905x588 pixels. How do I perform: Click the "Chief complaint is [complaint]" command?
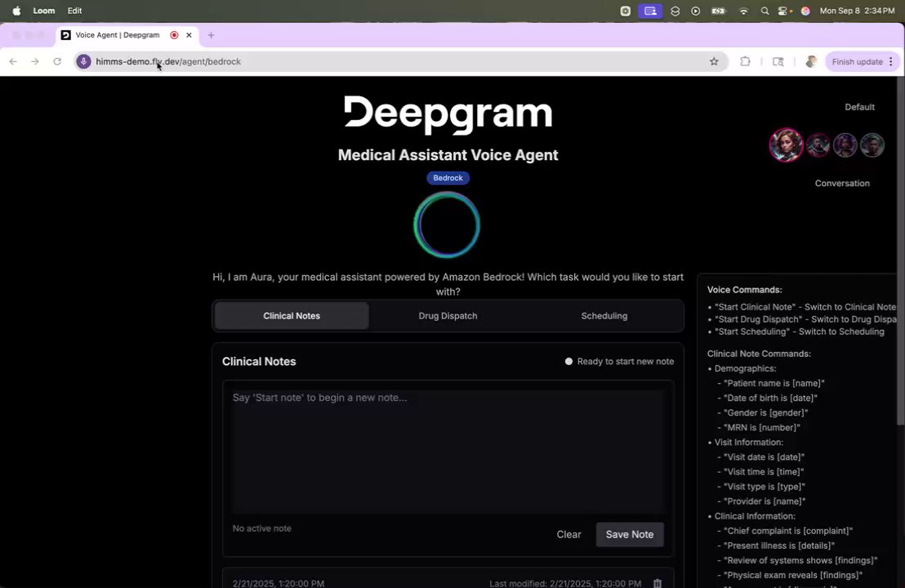(x=788, y=531)
